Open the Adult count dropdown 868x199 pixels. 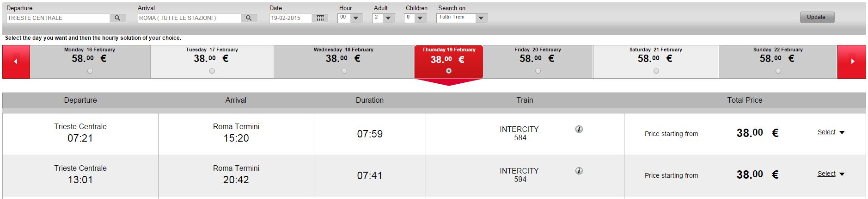388,19
